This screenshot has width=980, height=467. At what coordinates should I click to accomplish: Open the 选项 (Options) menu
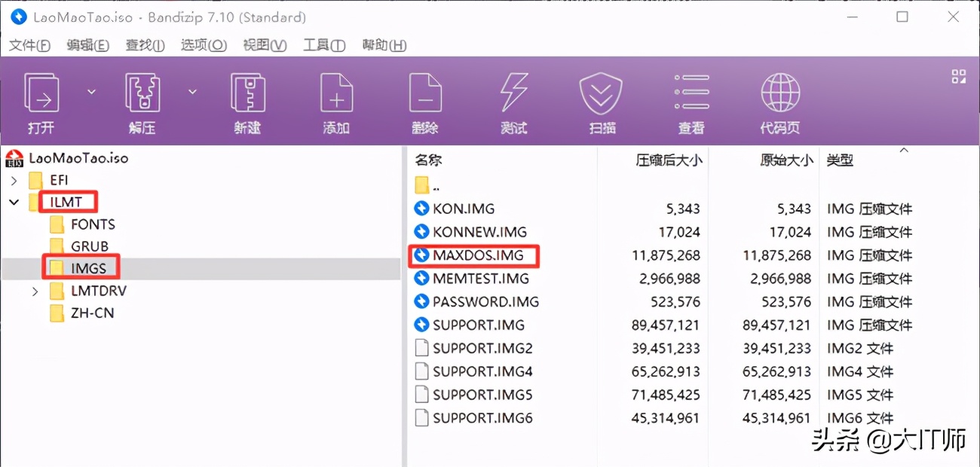point(202,45)
